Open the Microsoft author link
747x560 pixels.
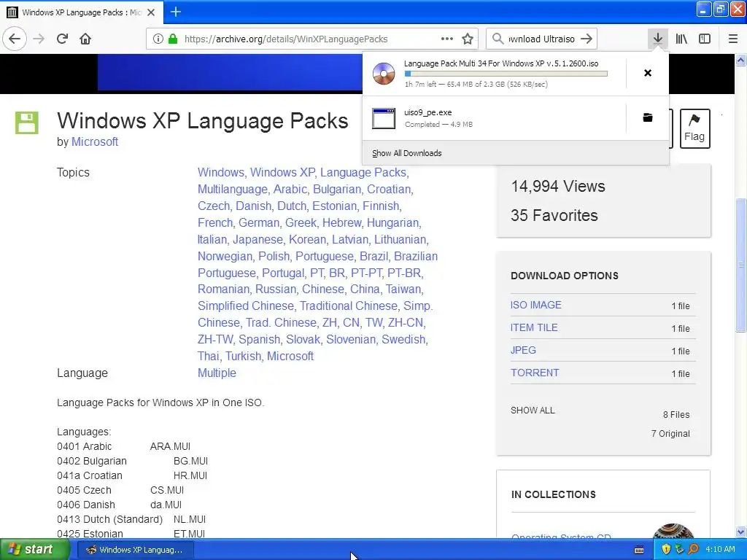95,142
